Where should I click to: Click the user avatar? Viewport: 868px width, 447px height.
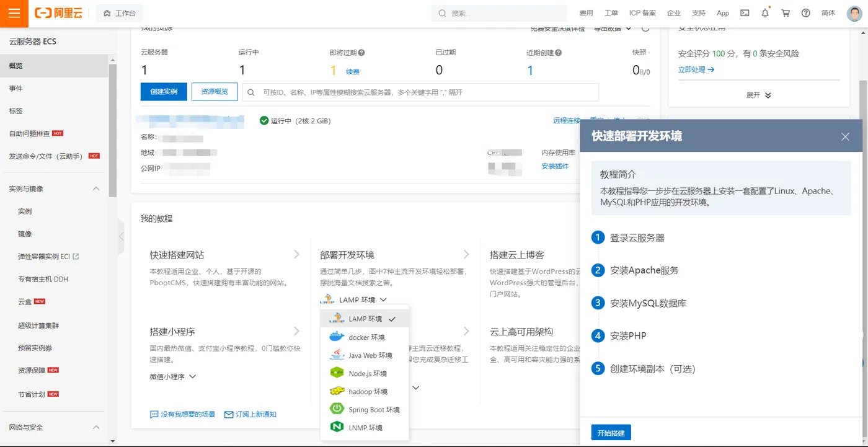click(854, 13)
